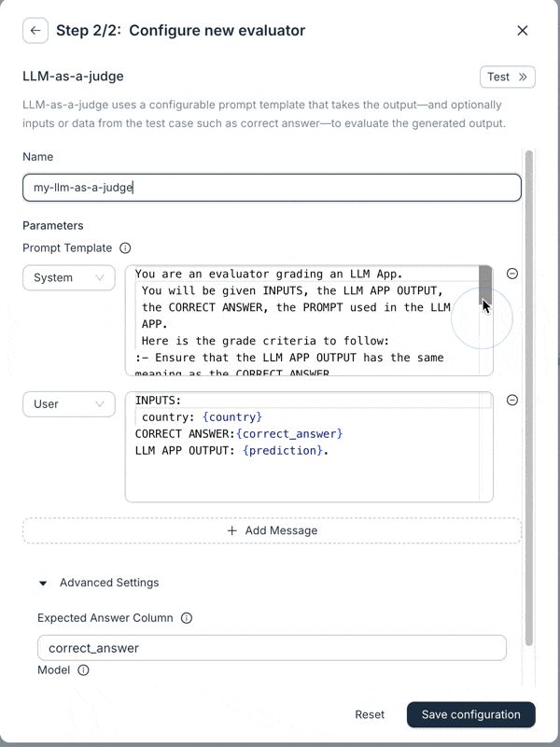Go back using the back arrow
Image resolution: width=560 pixels, height=747 pixels.
35,30
